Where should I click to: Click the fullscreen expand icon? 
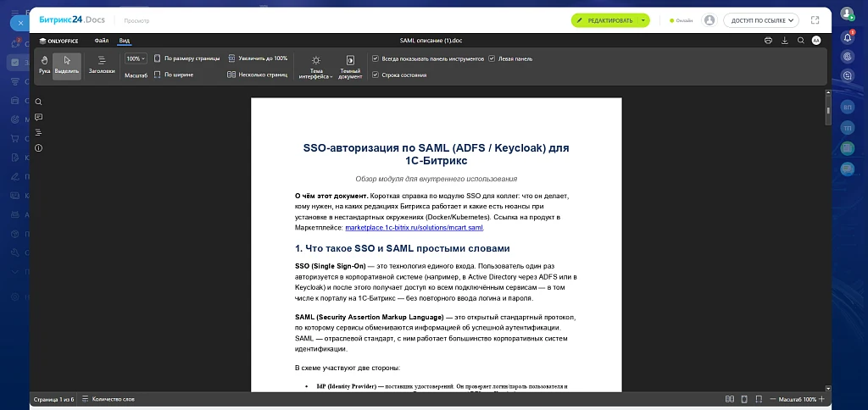click(x=815, y=20)
